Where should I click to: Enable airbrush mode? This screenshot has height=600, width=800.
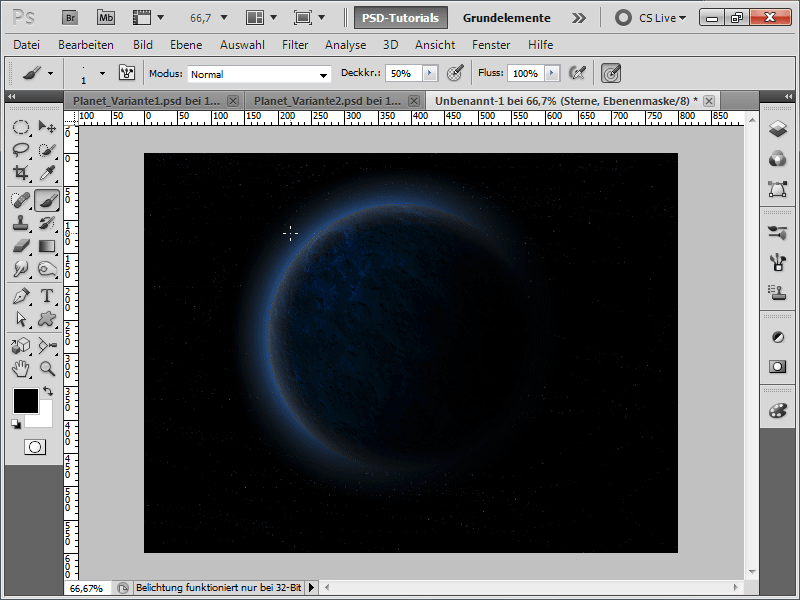(577, 73)
